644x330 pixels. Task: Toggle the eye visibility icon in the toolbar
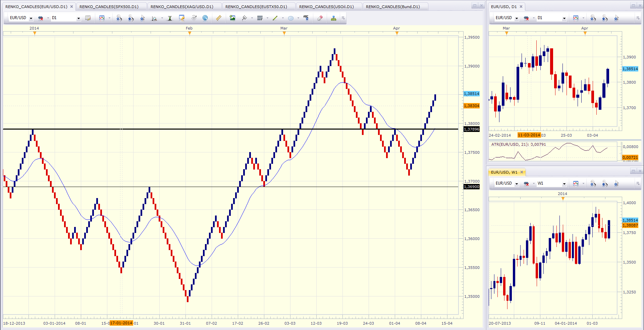tap(194, 18)
